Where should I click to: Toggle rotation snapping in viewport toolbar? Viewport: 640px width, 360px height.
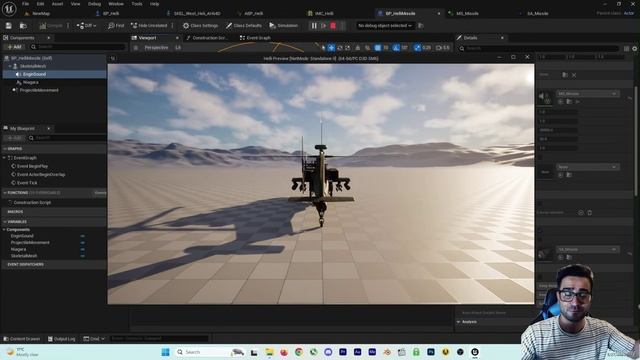tap(396, 48)
